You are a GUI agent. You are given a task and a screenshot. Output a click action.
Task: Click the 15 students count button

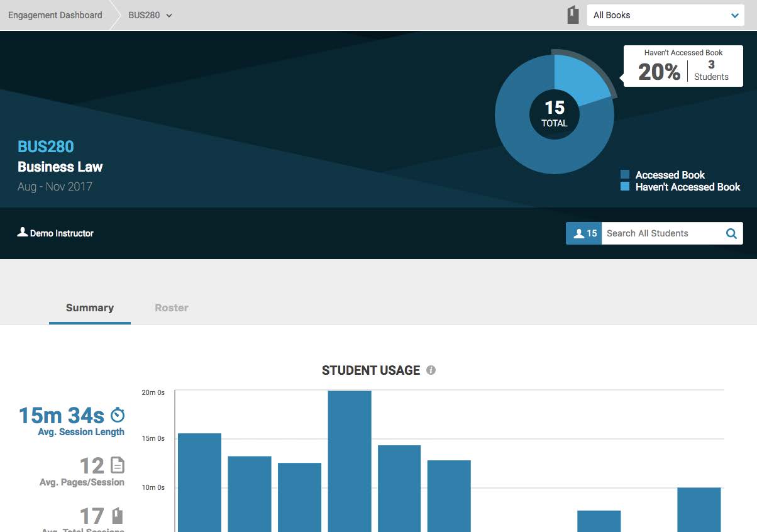pos(584,233)
